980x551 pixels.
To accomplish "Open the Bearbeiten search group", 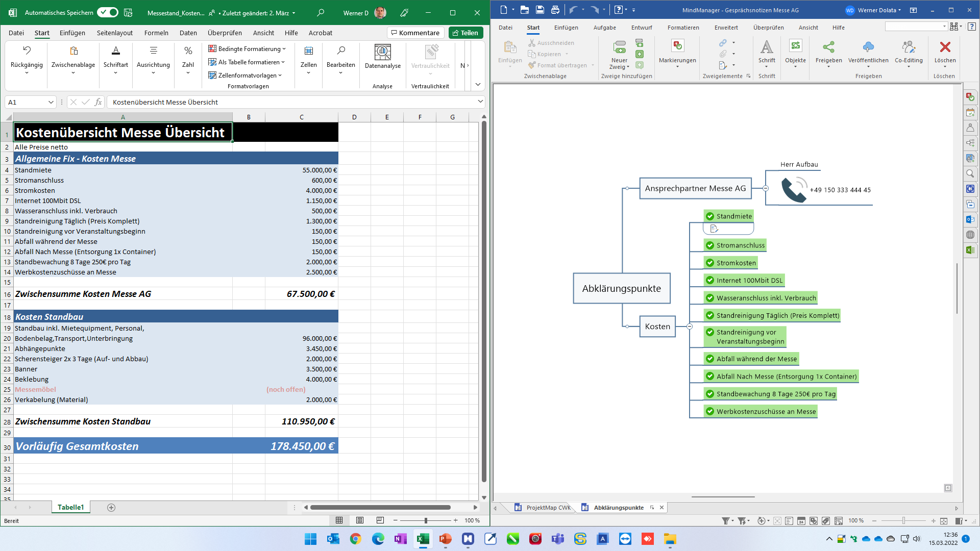I will pyautogui.click(x=341, y=51).
